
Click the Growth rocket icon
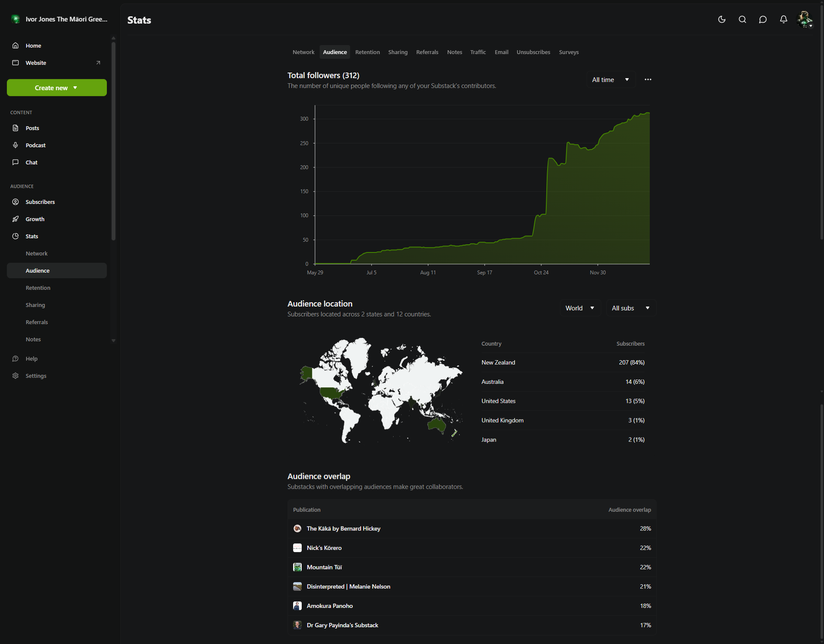pyautogui.click(x=15, y=219)
